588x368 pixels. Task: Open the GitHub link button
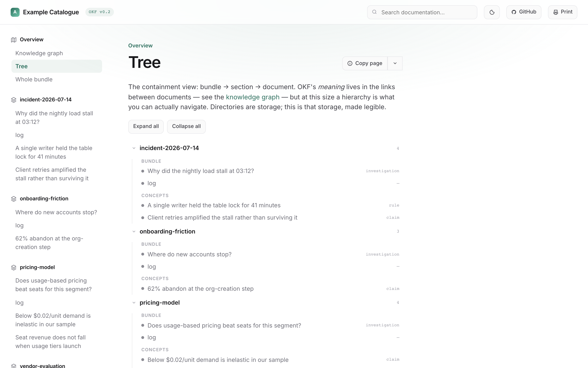coord(524,12)
